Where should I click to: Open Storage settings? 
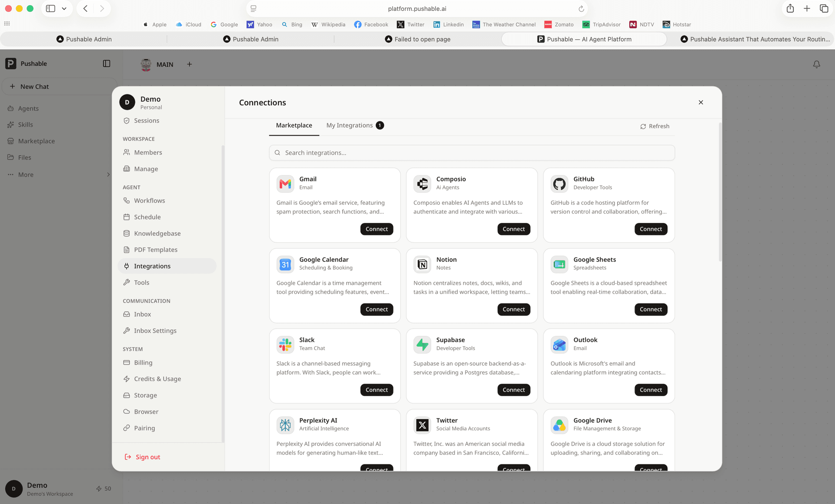click(167, 395)
